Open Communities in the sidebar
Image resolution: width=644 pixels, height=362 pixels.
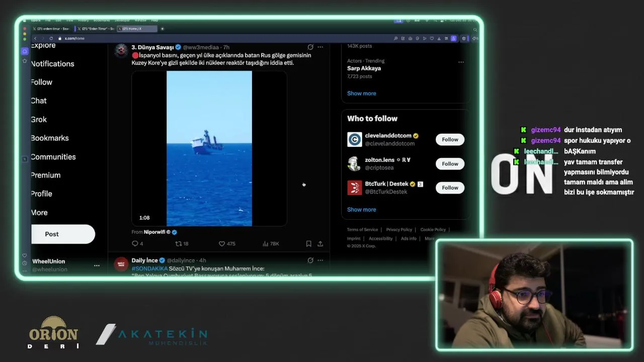tap(53, 157)
